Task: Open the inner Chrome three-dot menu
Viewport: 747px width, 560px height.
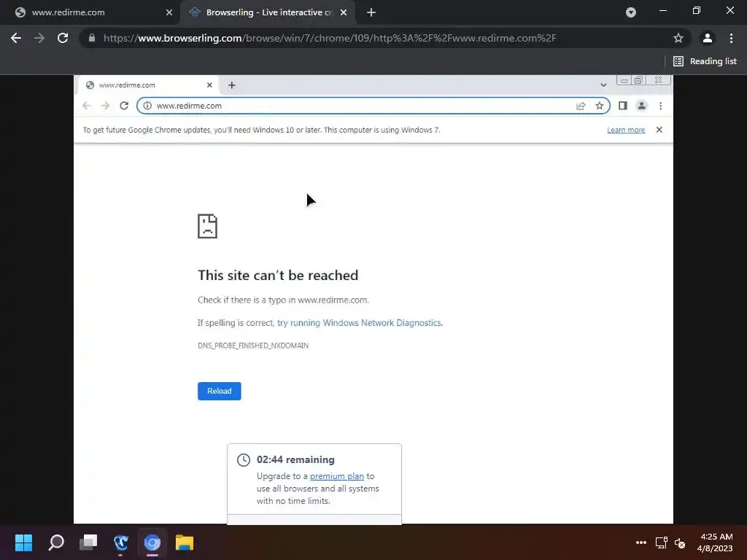Action: [x=660, y=106]
